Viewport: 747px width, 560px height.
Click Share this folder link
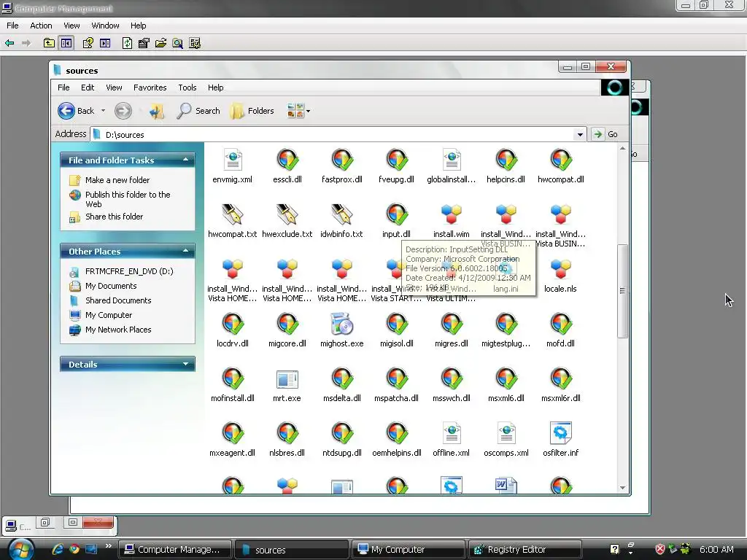pyautogui.click(x=114, y=217)
